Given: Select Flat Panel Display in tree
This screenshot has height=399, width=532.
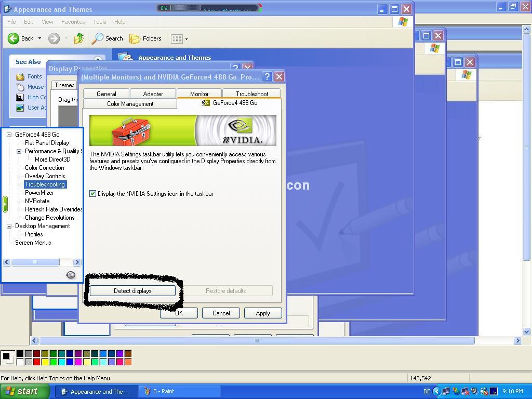Looking at the screenshot, I should tap(47, 143).
